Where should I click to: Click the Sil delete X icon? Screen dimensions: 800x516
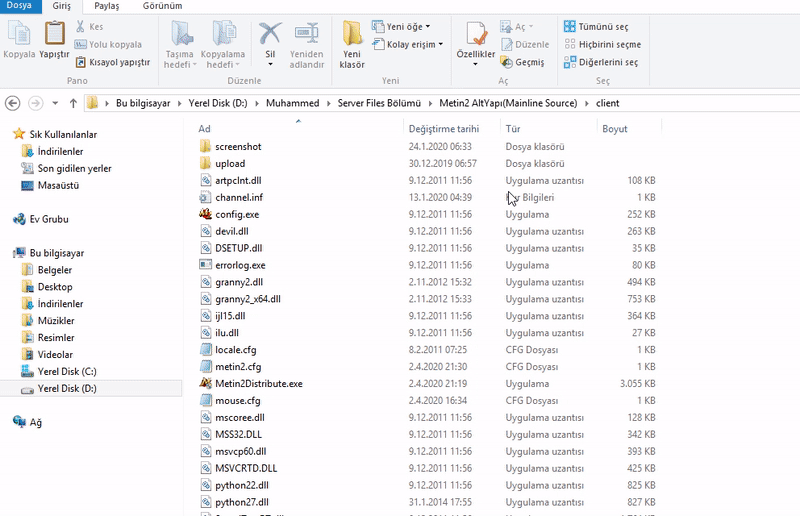pos(270,33)
